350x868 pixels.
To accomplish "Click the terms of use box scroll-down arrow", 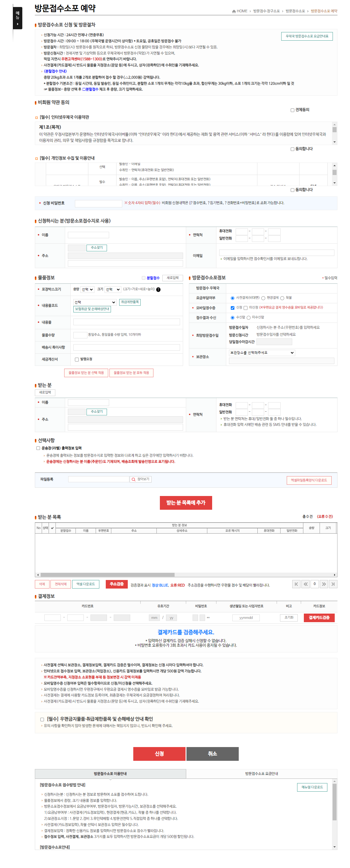I will tap(334, 142).
